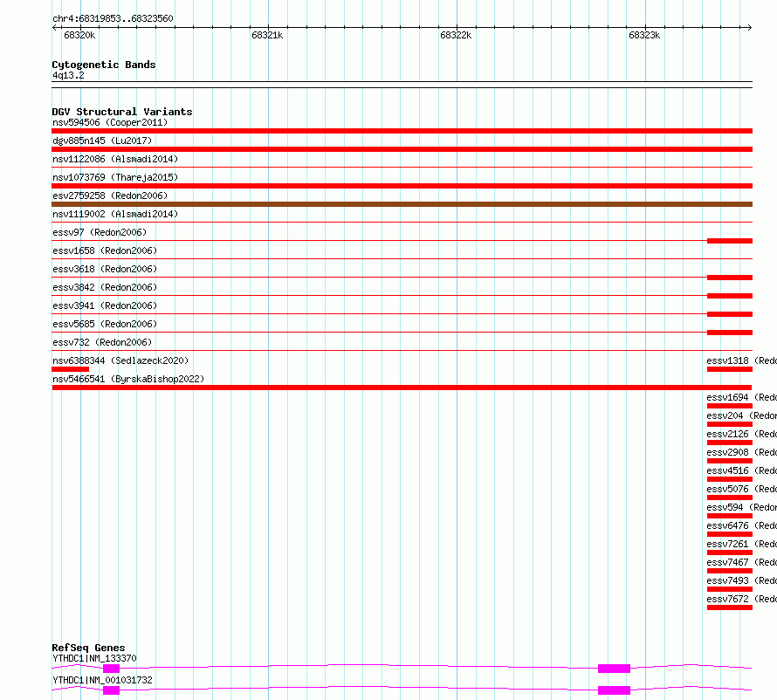The width and height of the screenshot is (777, 700).
Task: Click the thick red bar under dgv885n145
Action: click(402, 149)
